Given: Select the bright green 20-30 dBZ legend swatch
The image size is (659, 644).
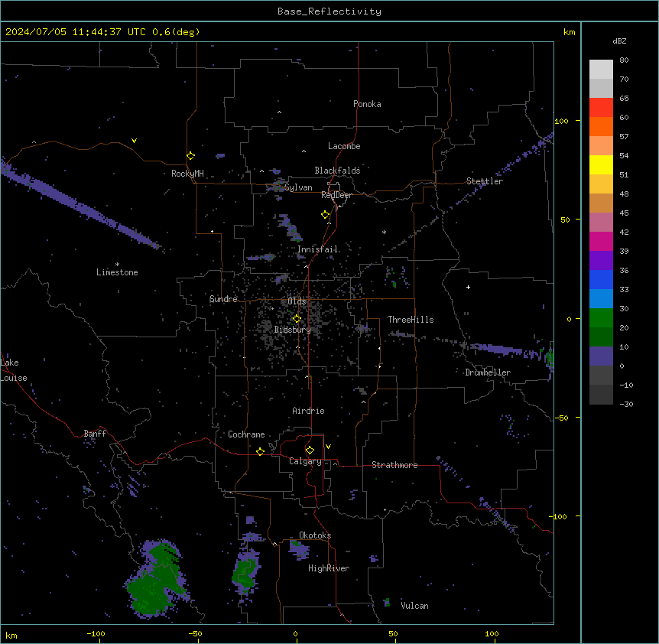Looking at the screenshot, I should click(x=601, y=318).
